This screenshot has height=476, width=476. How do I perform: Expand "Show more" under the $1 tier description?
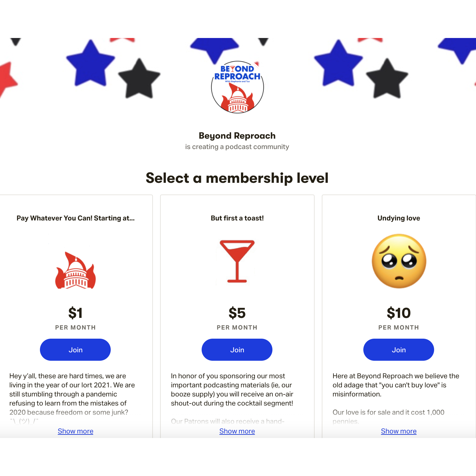click(75, 431)
